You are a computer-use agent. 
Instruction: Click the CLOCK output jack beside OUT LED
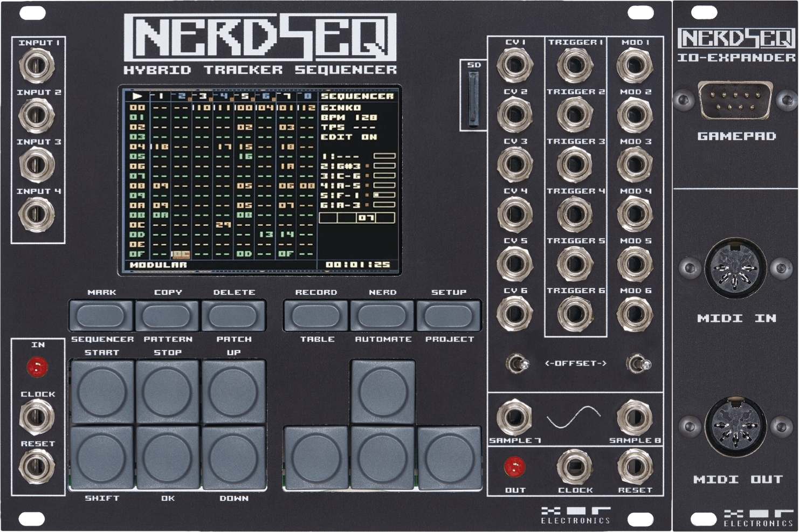575,467
